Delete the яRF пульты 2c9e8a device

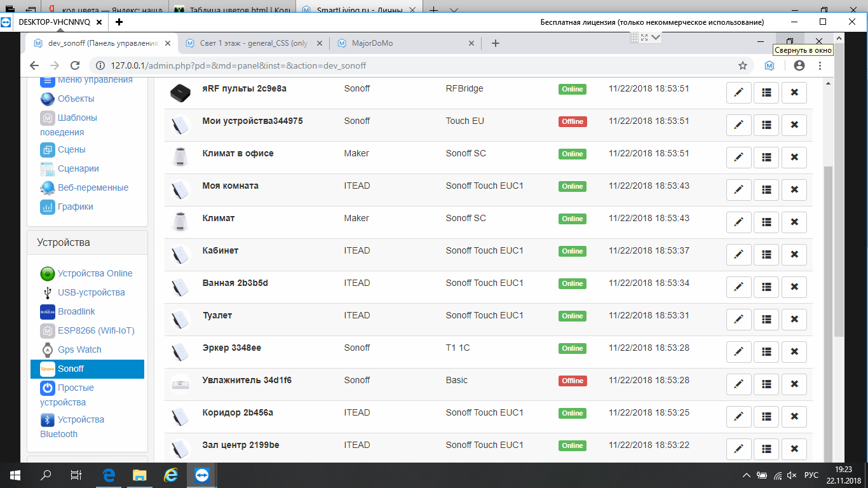(794, 93)
